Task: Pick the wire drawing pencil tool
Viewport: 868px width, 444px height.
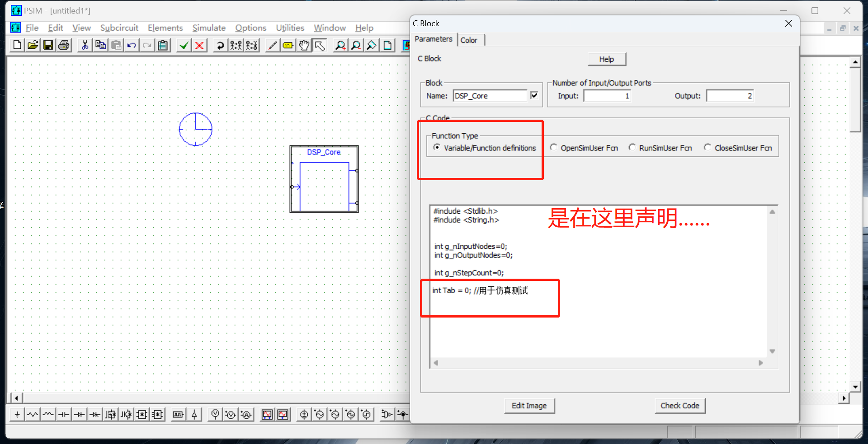Action: (x=272, y=45)
